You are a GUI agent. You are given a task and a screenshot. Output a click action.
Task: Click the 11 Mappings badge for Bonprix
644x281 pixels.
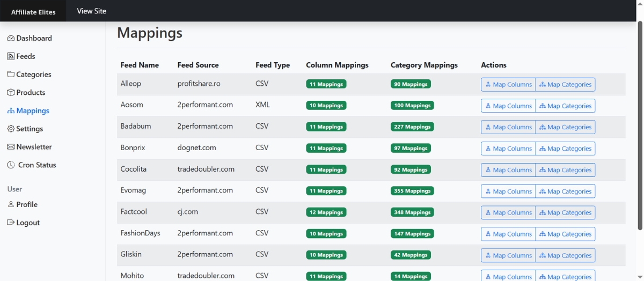[x=326, y=148]
